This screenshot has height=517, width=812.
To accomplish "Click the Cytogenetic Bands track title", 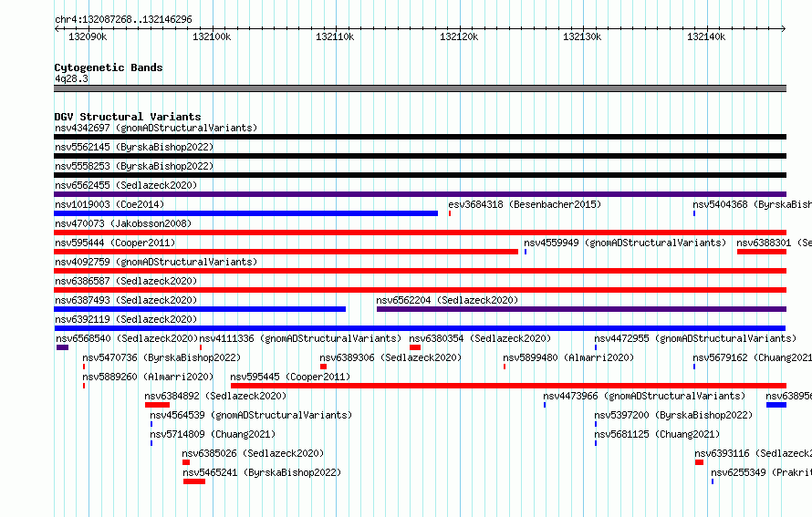I will coord(109,67).
